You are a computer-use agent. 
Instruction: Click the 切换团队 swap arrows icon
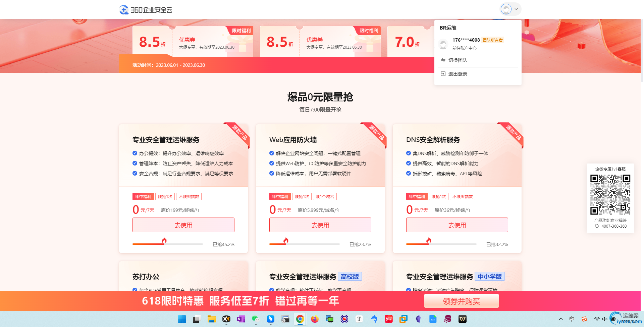pos(443,60)
